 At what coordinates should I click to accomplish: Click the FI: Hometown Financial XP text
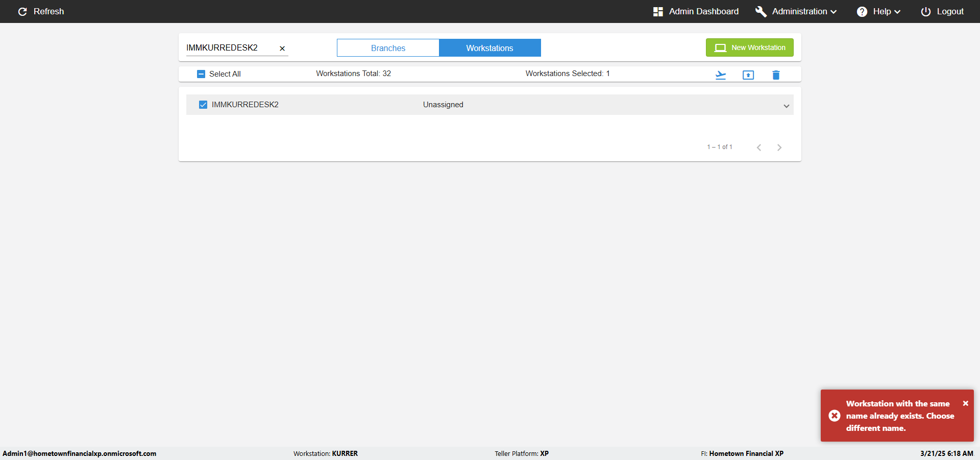(742, 453)
